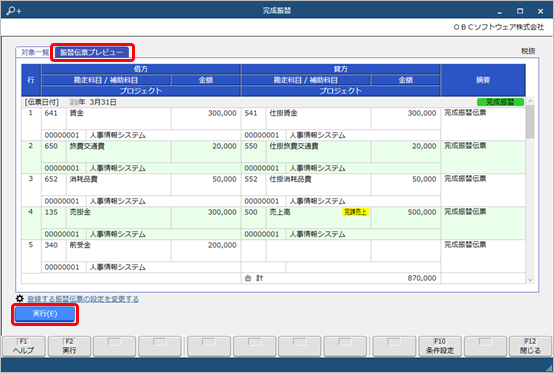Viewport: 554px width, 373px height.
Task: Click the scroll down arrow of the table
Action: click(530, 280)
